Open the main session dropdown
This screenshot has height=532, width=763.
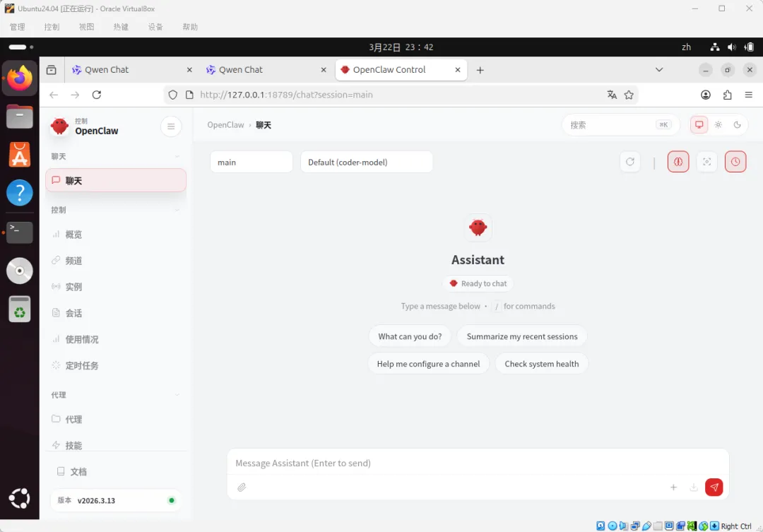tap(251, 162)
